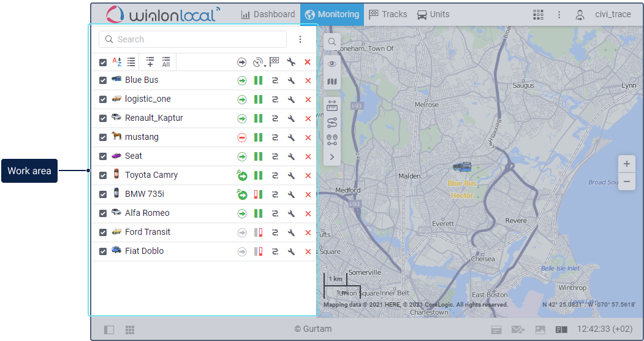The width and height of the screenshot is (644, 341).
Task: Select the Toyota Camry unit name
Action: click(151, 175)
